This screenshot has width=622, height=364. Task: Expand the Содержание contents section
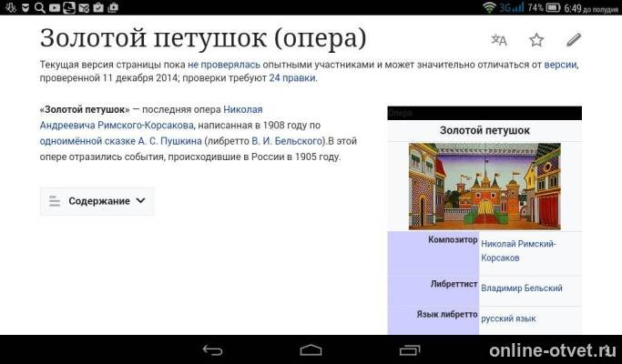click(97, 201)
